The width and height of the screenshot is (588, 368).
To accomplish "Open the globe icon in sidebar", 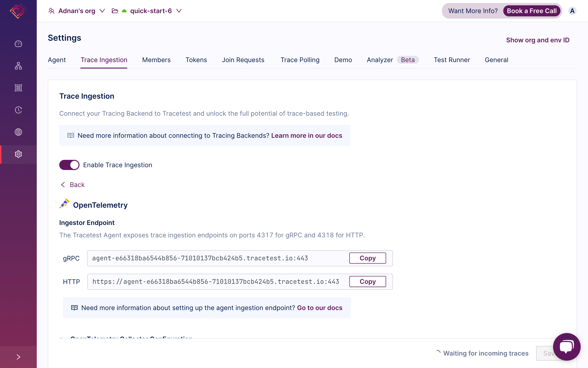I will (x=18, y=132).
